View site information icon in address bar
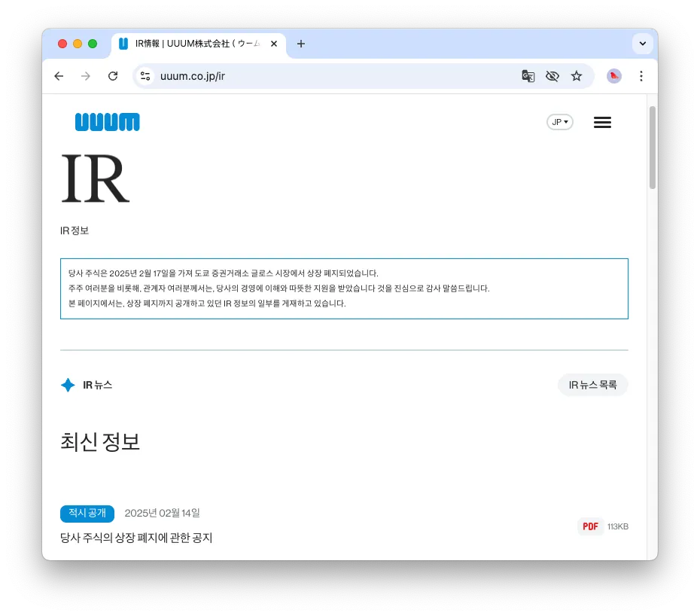 [x=145, y=76]
